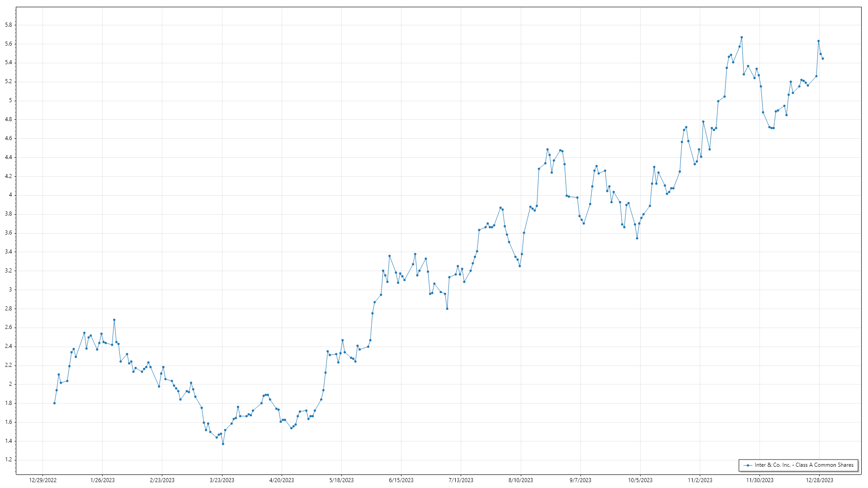Click the 1.2 y-axis value label

(x=9, y=460)
